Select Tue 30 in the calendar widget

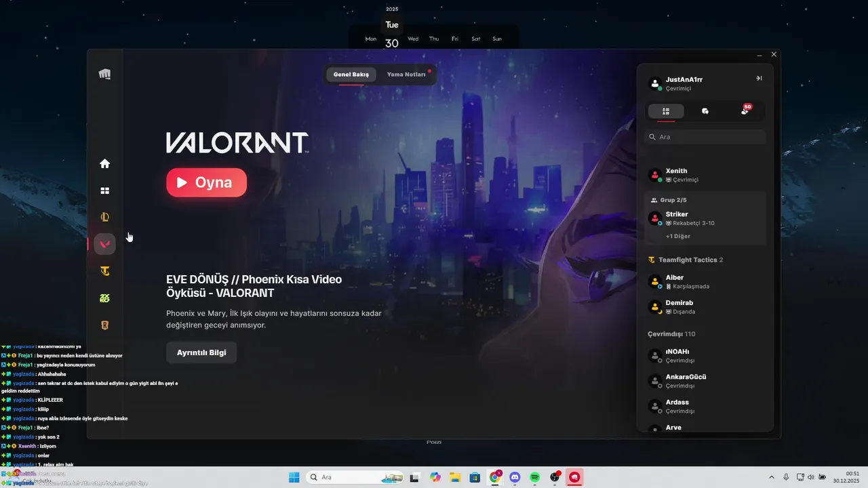(392, 34)
